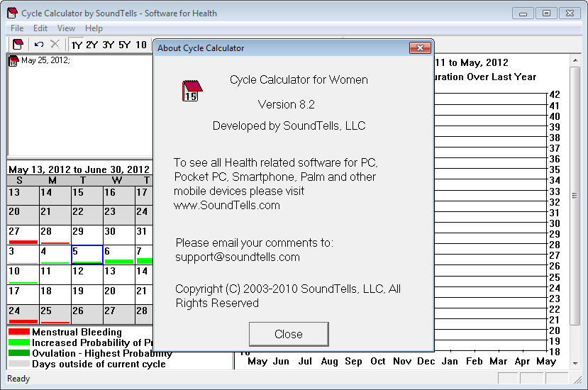This screenshot has width=588, height=390.
Task: Select calendar day 16 in the May row
Action: [119, 195]
